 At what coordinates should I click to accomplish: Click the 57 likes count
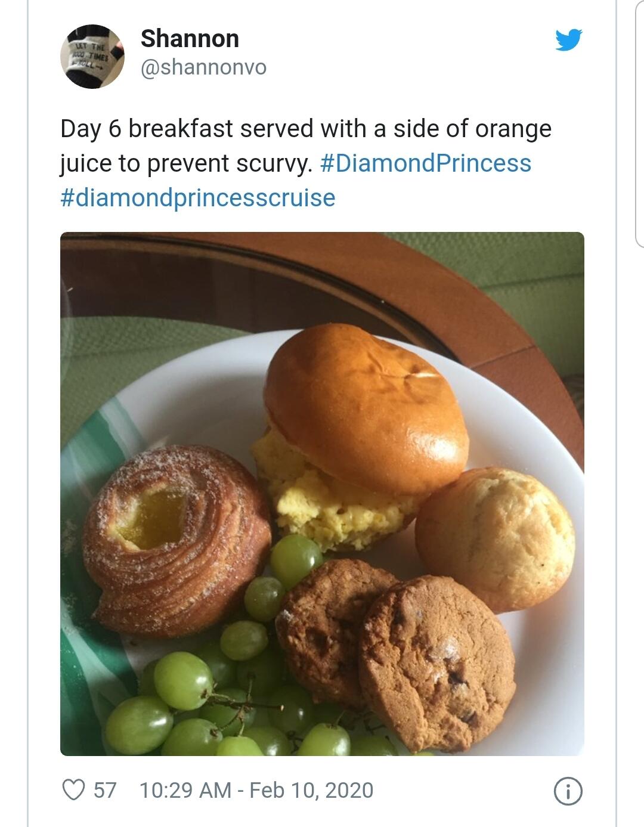tap(105, 790)
